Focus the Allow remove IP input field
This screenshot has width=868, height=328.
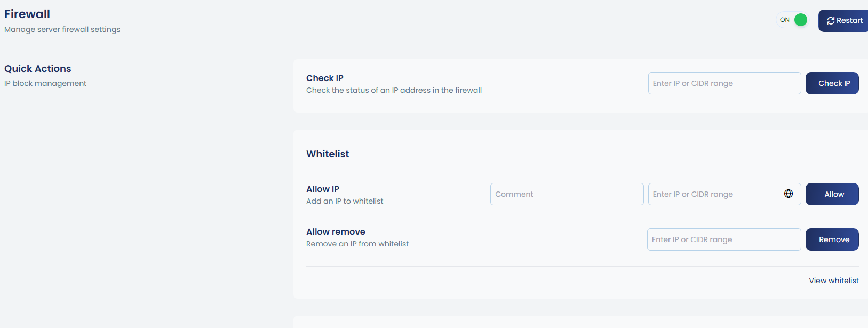[723, 239]
